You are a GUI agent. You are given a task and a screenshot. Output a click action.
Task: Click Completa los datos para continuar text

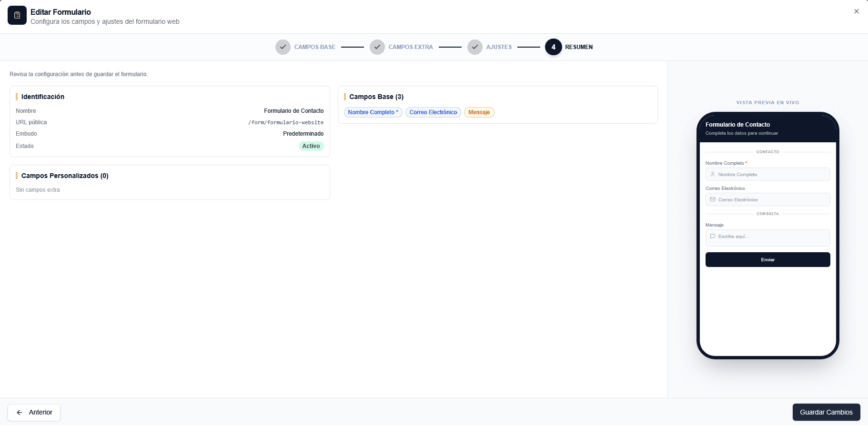click(742, 133)
